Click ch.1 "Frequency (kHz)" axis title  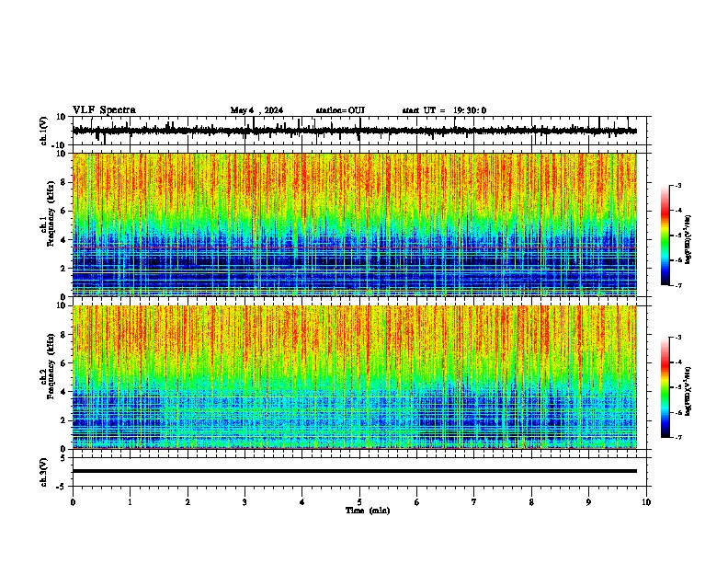(51, 213)
